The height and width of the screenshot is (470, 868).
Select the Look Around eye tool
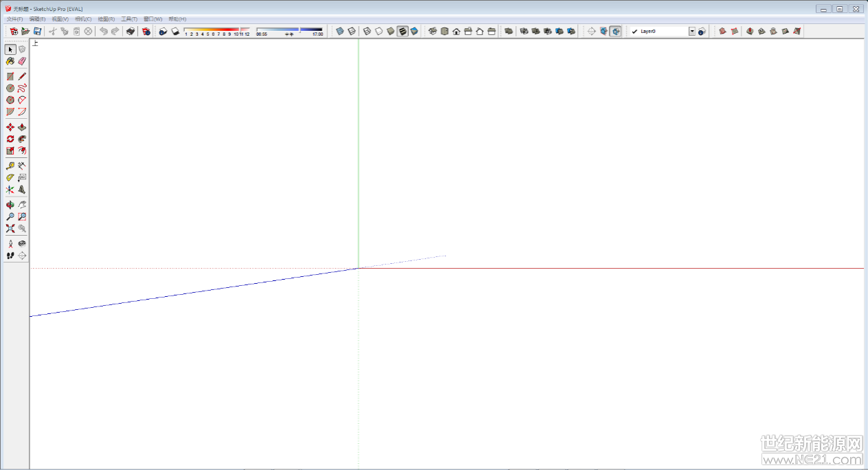click(x=22, y=243)
